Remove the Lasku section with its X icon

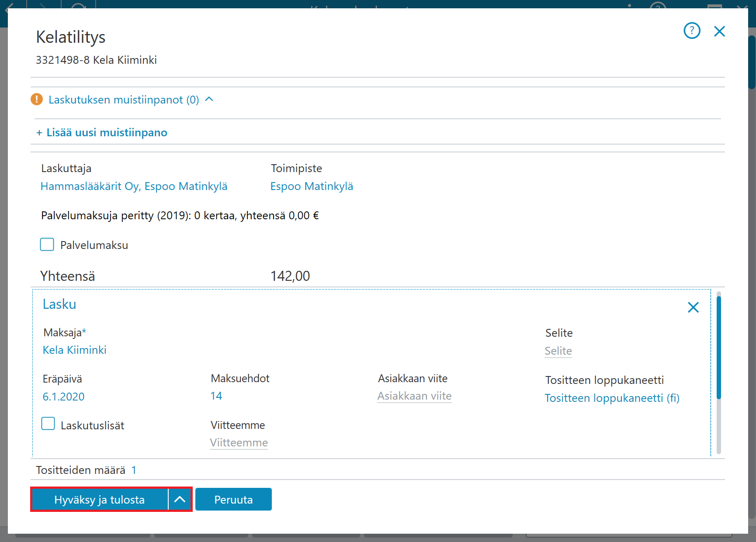tap(693, 307)
